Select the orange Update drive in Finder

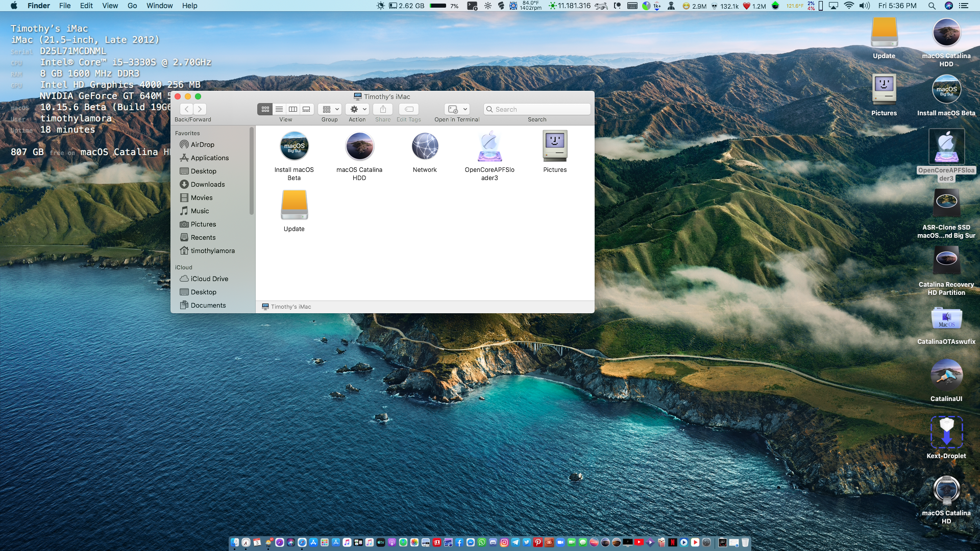coord(294,211)
